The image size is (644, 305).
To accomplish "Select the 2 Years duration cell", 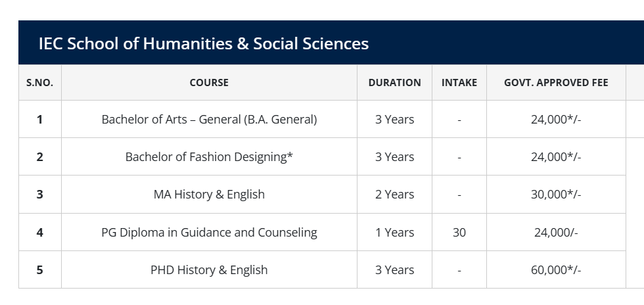I will pos(394,195).
